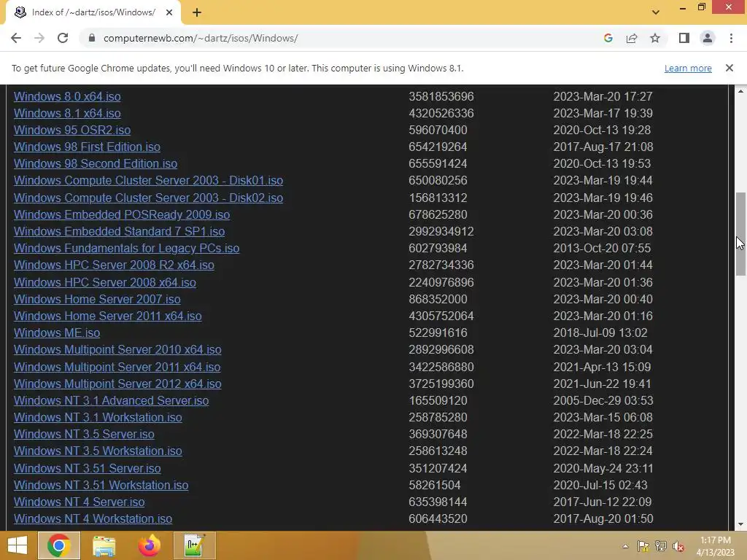Open Windows Start button
The height and width of the screenshot is (560, 747).
18,545
